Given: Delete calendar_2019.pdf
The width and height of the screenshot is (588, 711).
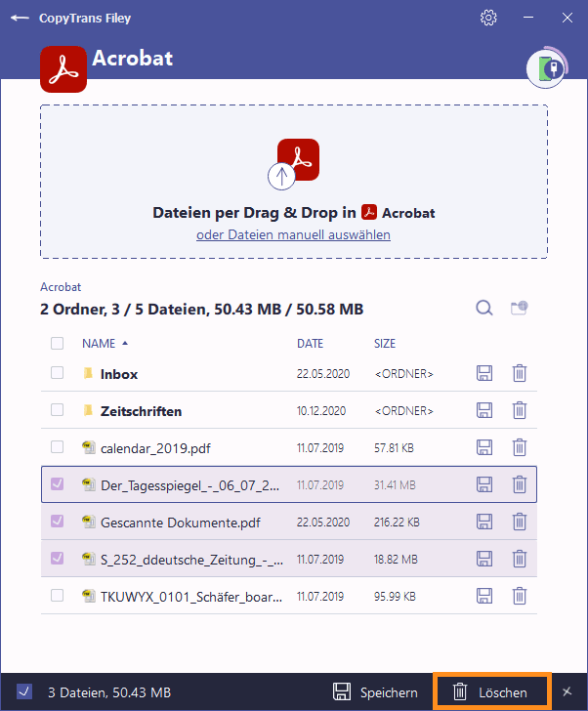Looking at the screenshot, I should tap(520, 447).
